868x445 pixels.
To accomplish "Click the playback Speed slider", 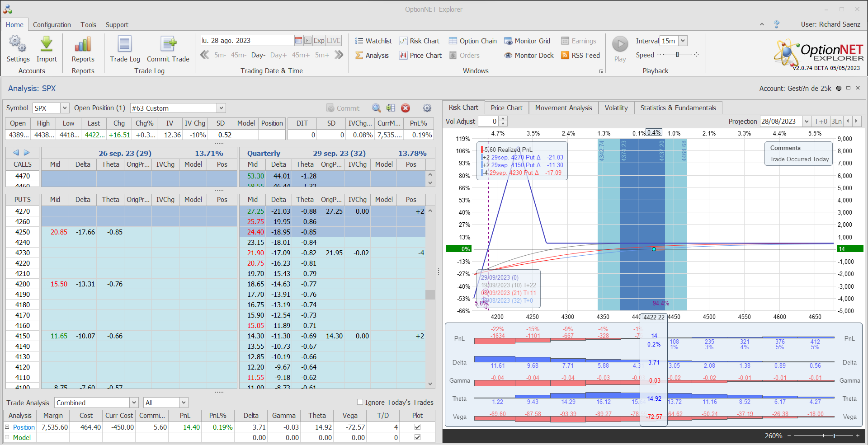I will (677, 55).
